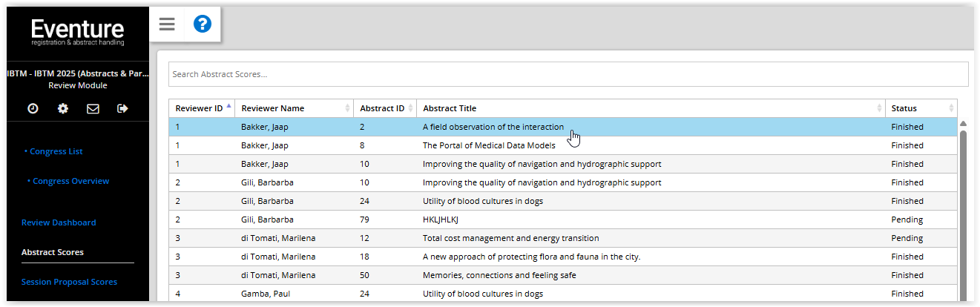Open Session Proposal Scores
Image resolution: width=980 pixels, height=307 pixels.
click(69, 282)
